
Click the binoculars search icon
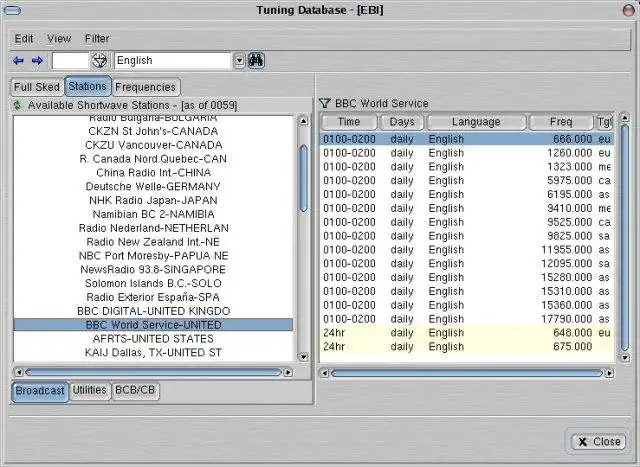tap(256, 60)
